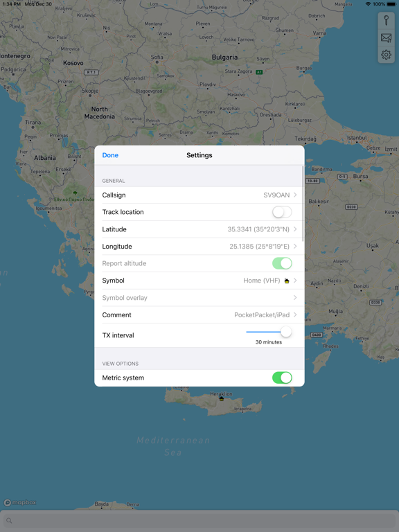This screenshot has height=532, width=399.
Task: Tap the Tekirdağ label on map
Action: [x=305, y=139]
